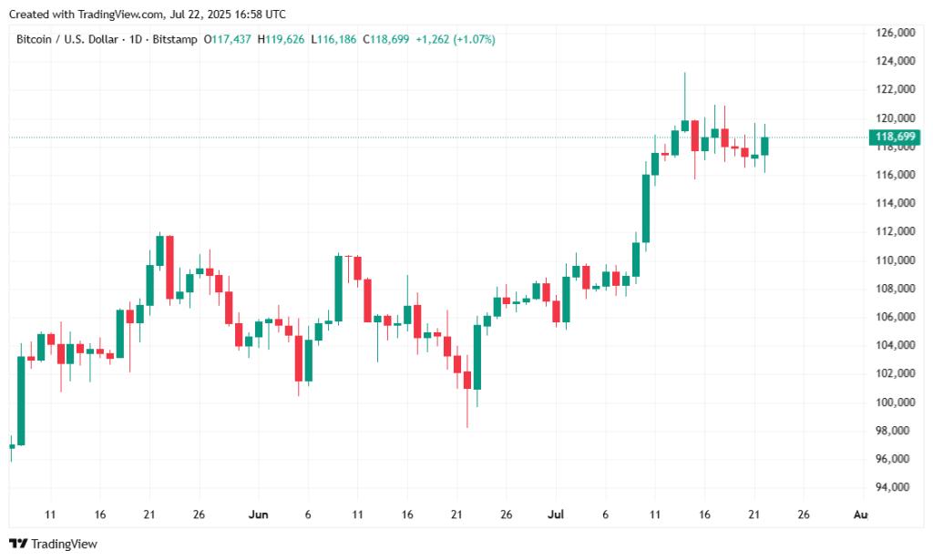933x560 pixels.
Task: Open the TradingView text link
Action: pos(64,544)
